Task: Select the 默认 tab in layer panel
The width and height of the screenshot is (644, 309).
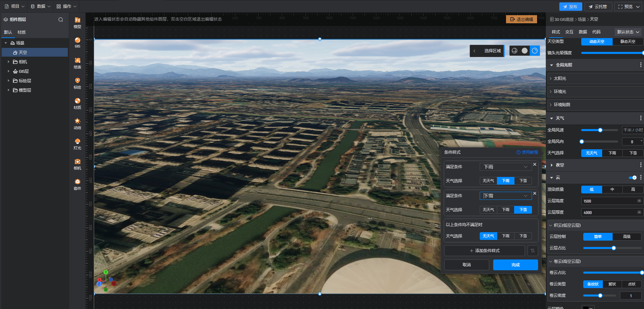Action: pos(8,32)
